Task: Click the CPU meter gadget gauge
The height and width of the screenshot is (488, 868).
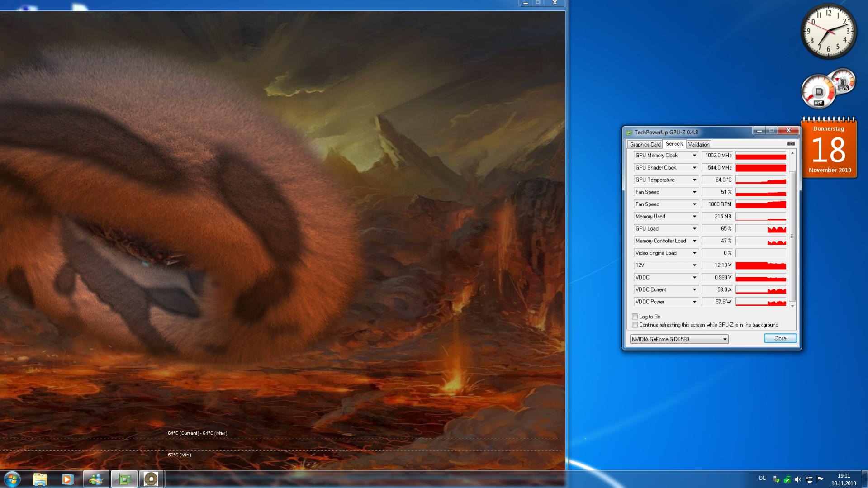Action: pos(818,92)
